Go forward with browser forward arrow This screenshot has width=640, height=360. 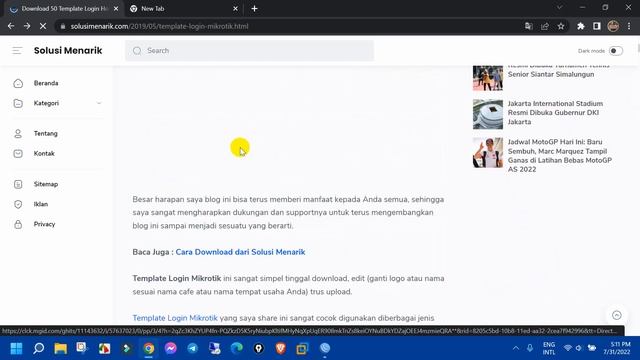(x=27, y=26)
